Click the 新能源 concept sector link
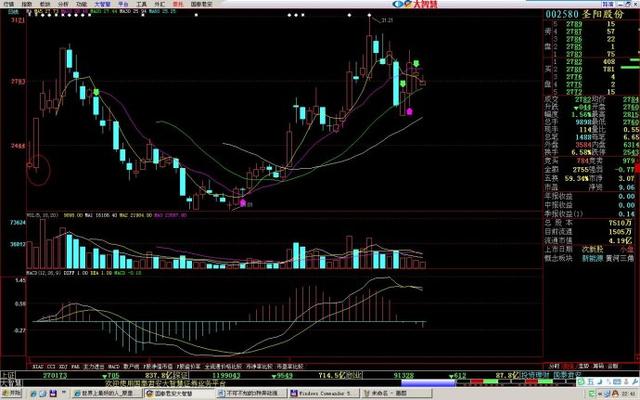Screen dimensions: 640x400 click(x=592, y=258)
